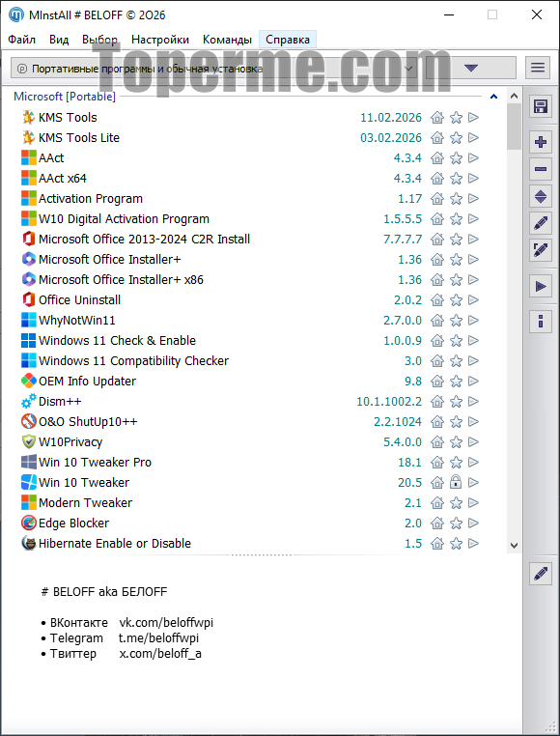Screen dimensions: 560x736
Task: Click the O&O ShutUp10++ app icon
Action: click(29, 421)
